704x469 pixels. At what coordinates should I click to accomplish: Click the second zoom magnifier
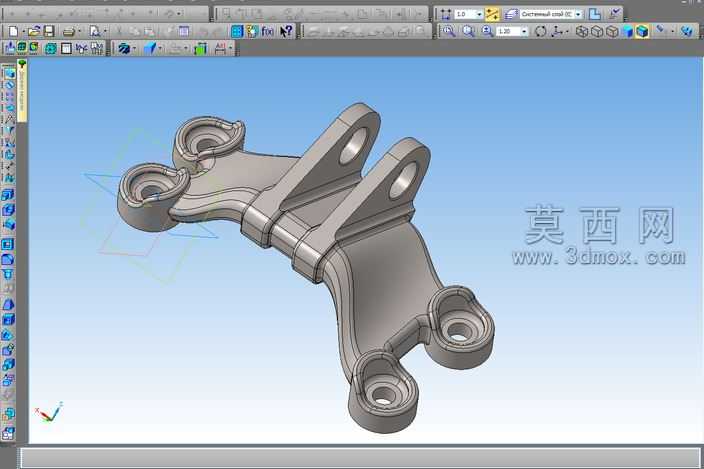click(x=468, y=31)
